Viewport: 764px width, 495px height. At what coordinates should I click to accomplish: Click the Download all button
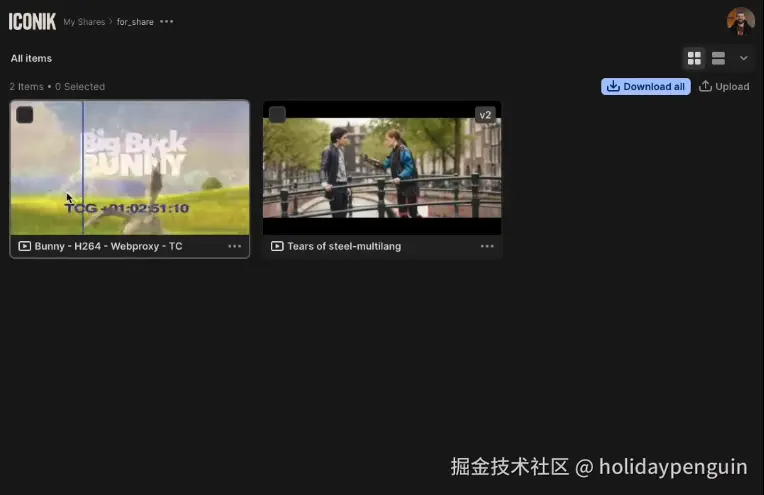pos(646,87)
